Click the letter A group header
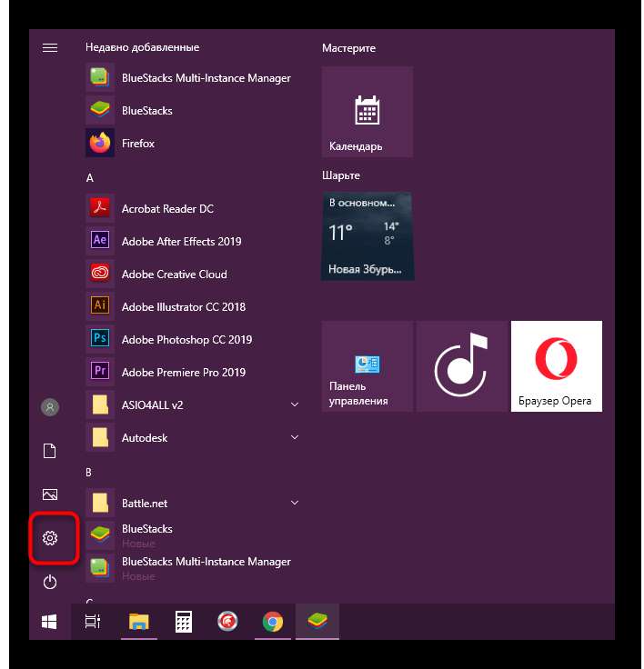The height and width of the screenshot is (669, 644). click(x=90, y=178)
